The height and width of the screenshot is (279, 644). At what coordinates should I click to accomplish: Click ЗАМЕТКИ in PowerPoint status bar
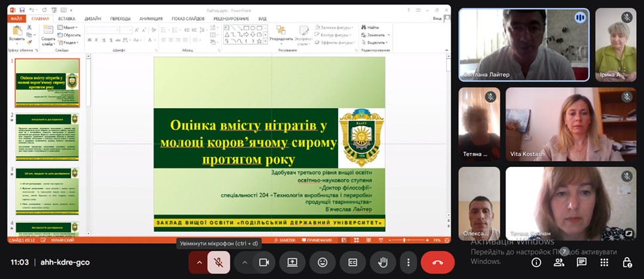click(x=287, y=240)
